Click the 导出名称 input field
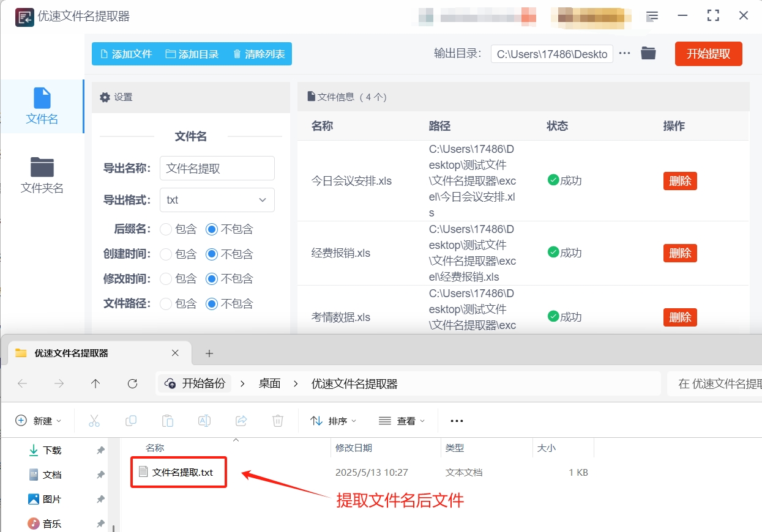Viewport: 762px width, 532px height. pos(217,168)
